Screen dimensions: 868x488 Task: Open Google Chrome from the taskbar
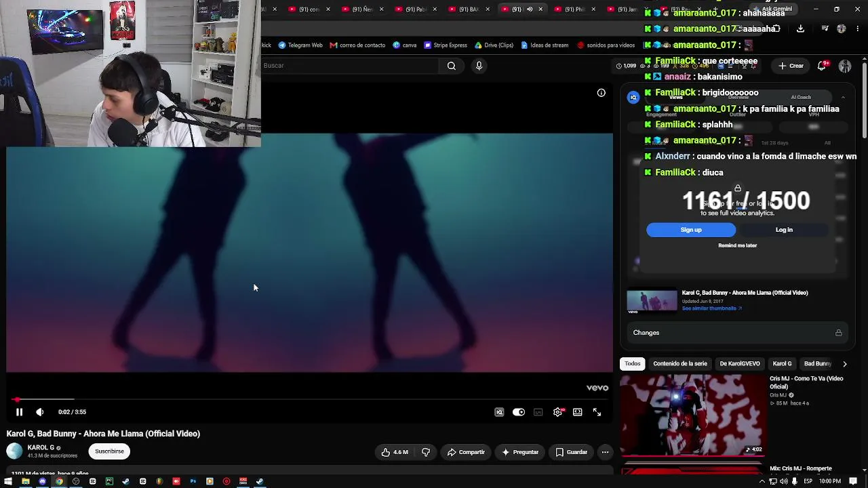click(x=59, y=481)
